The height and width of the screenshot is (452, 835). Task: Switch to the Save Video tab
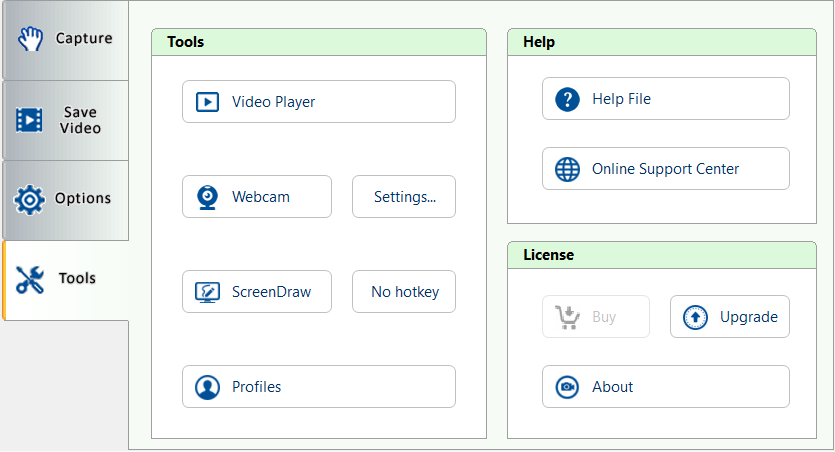[x=66, y=120]
